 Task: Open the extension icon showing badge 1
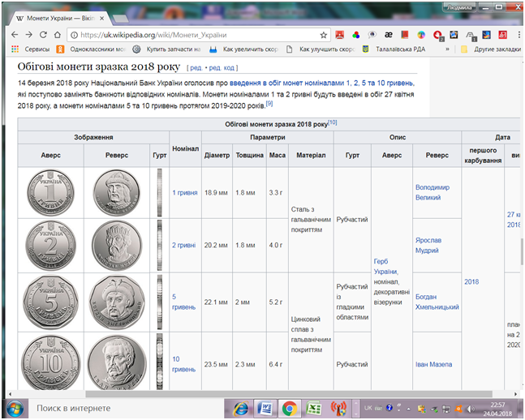pyautogui.click(x=471, y=36)
